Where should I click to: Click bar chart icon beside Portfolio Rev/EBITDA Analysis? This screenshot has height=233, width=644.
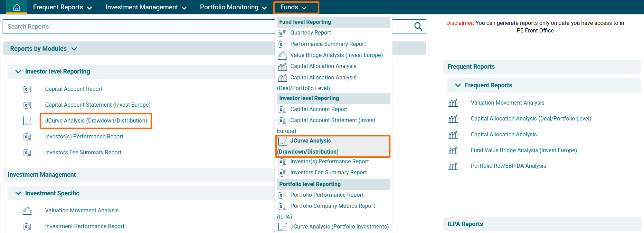[453, 166]
